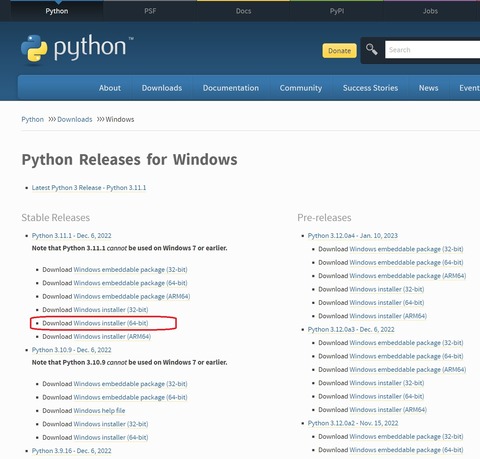Open Python 3.12.0a2 - Nov. 15, 2022 pre-release
480x459 pixels.
tap(353, 423)
